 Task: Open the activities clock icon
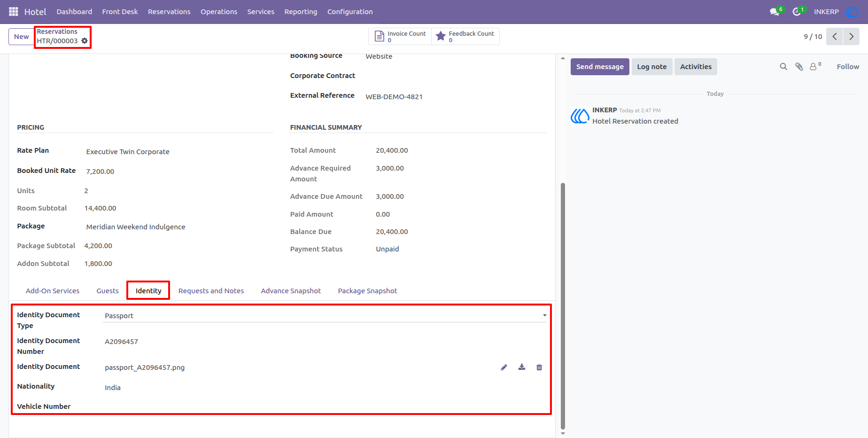pyautogui.click(x=797, y=12)
